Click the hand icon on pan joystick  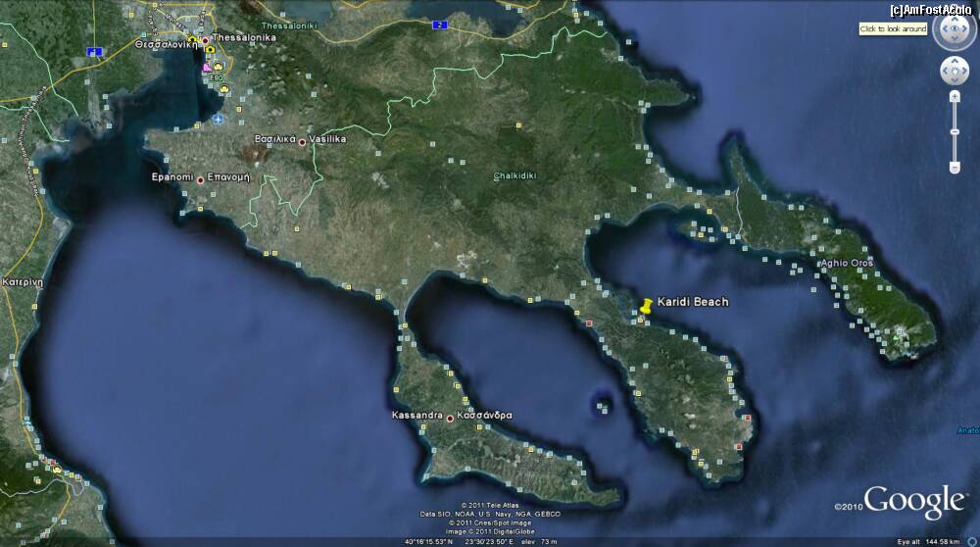(x=954, y=71)
